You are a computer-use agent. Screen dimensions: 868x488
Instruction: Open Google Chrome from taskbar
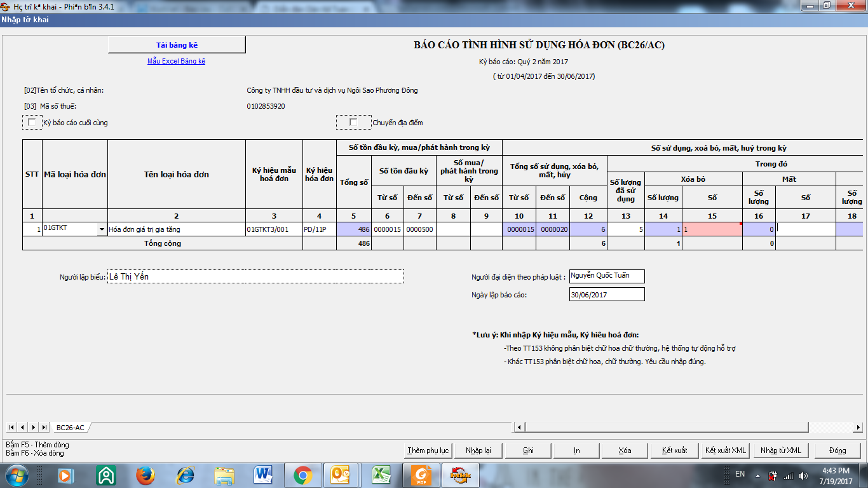coord(302,475)
